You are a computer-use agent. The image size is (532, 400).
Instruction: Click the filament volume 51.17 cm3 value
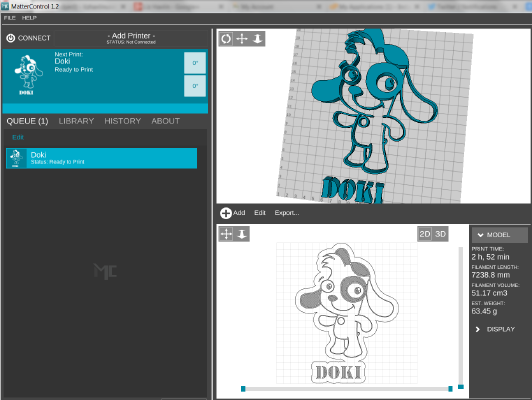tap(489, 293)
